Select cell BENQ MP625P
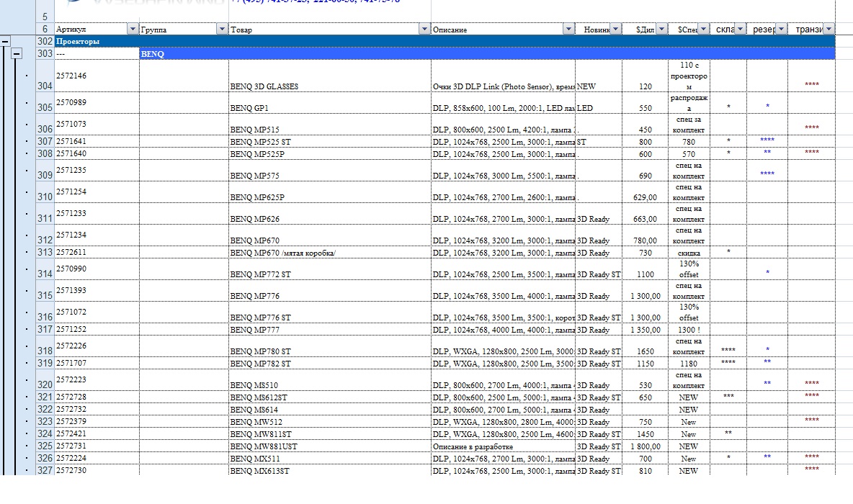This screenshot has height=504, width=853. [x=330, y=192]
